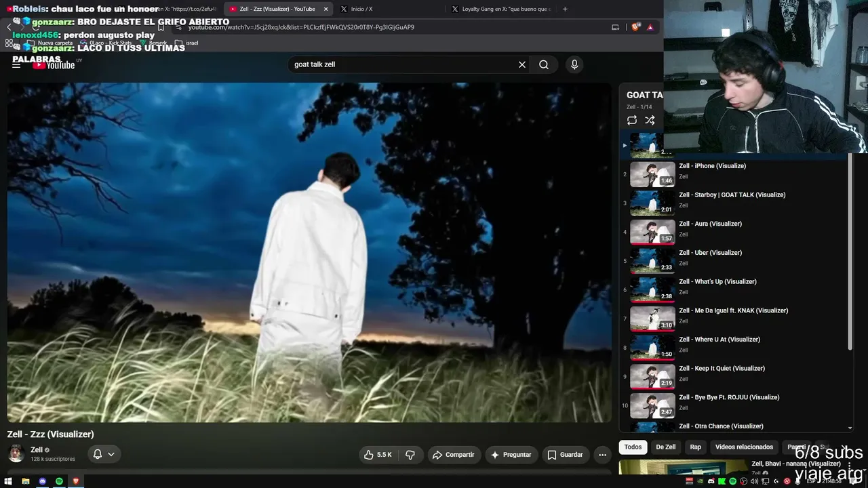Select the 'Rap' filter chip

tap(695, 447)
